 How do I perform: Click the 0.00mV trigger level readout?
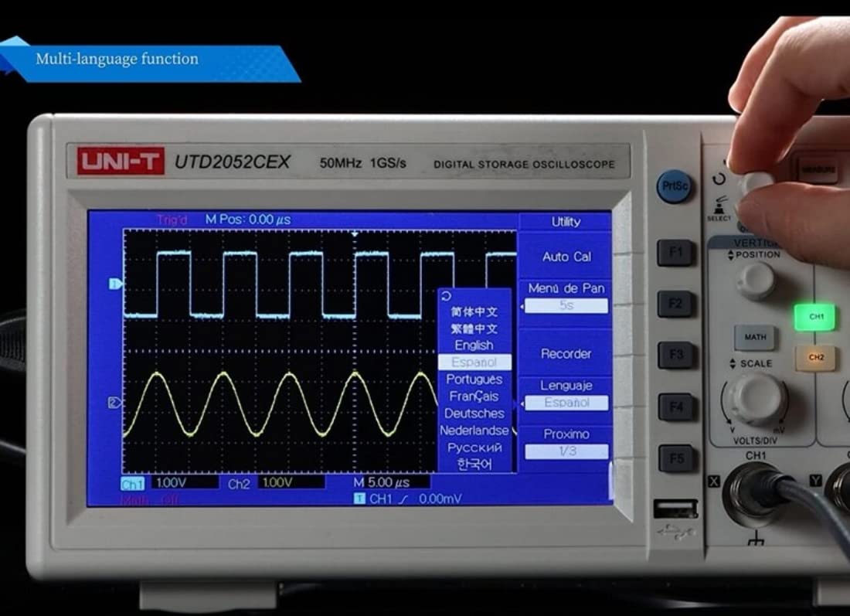(440, 499)
